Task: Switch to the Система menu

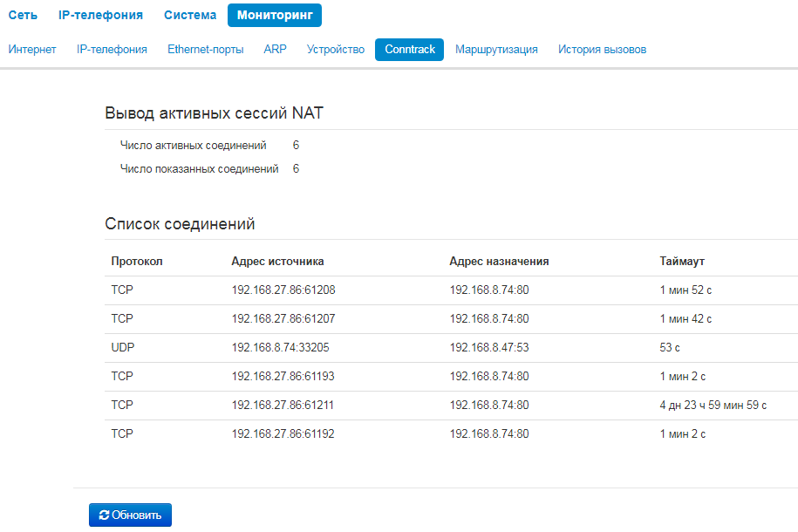Action: 190,15
